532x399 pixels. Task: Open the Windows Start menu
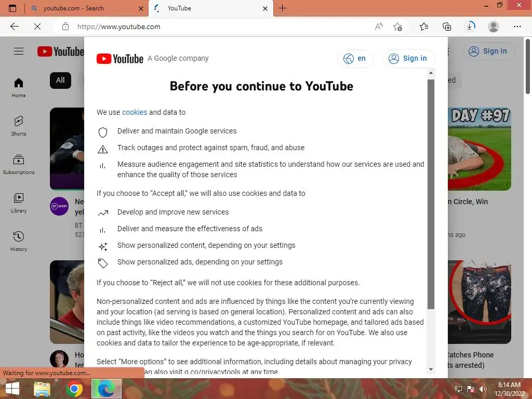pyautogui.click(x=12, y=389)
